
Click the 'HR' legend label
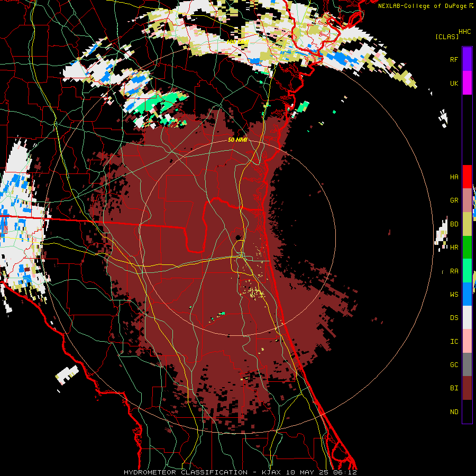pos(454,248)
